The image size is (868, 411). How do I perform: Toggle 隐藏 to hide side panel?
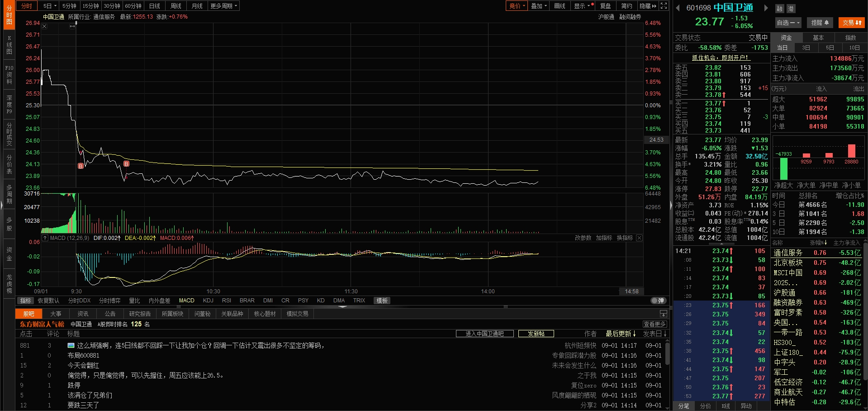648,6
